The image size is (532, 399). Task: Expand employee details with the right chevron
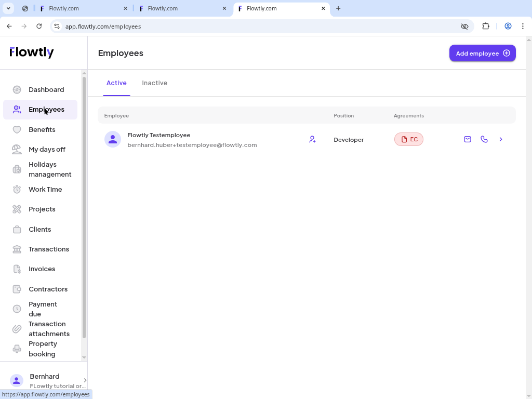pos(500,139)
